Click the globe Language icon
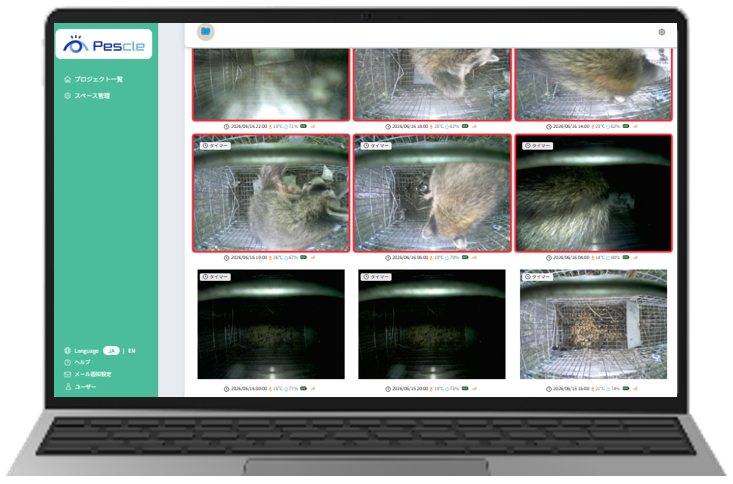 67,351
